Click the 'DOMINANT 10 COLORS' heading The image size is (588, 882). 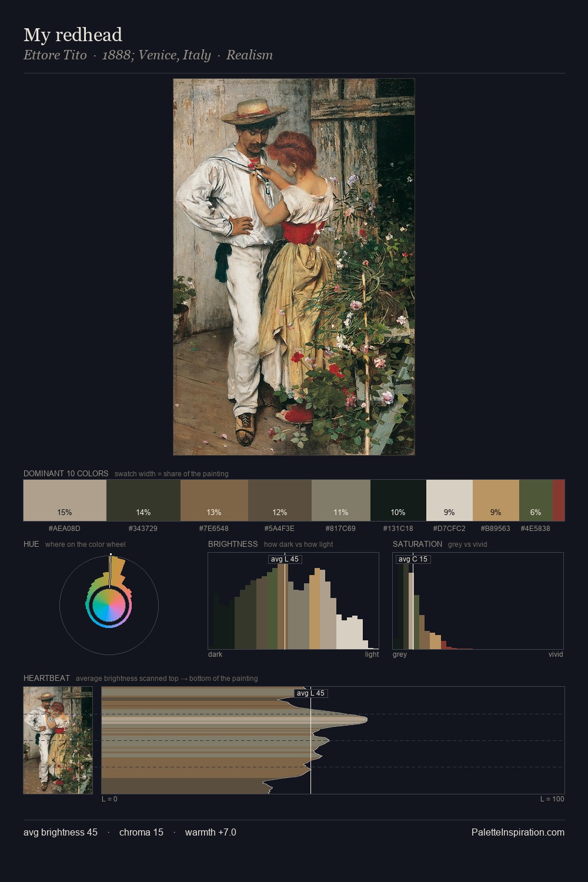66,473
